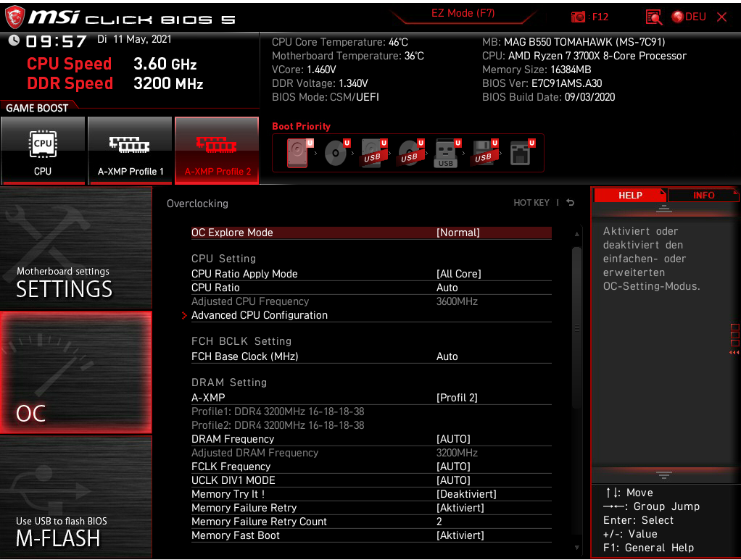The height and width of the screenshot is (560, 741).
Task: Open the M-FLASH BIOS flashing section
Action: click(x=76, y=497)
